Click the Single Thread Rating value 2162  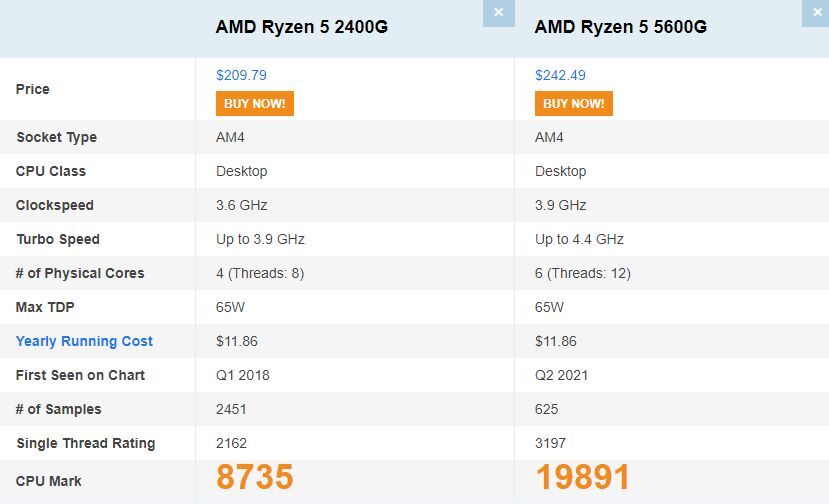click(231, 443)
